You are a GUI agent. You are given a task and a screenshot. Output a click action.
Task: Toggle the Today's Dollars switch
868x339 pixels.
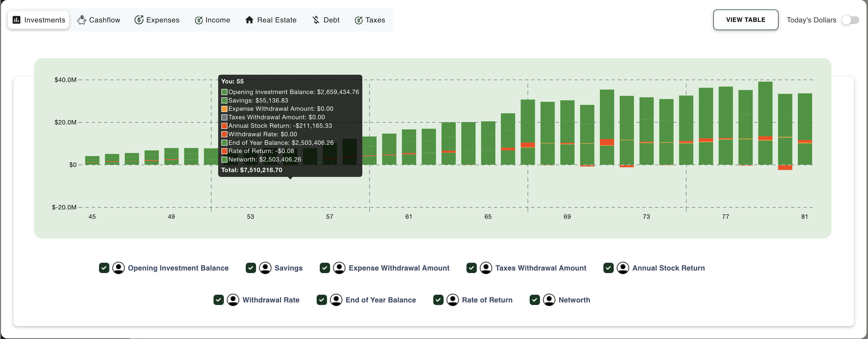point(850,20)
